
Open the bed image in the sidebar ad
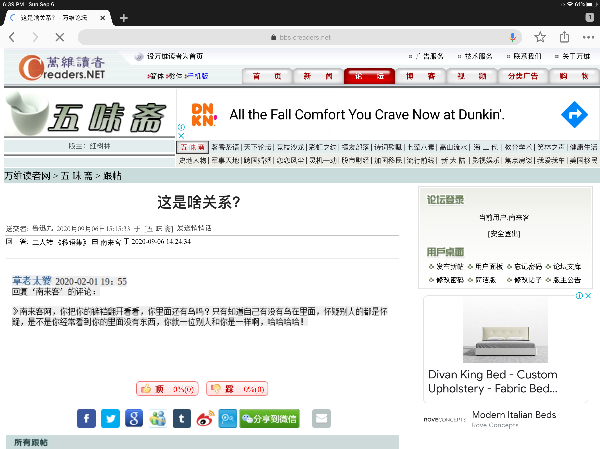(x=505, y=331)
